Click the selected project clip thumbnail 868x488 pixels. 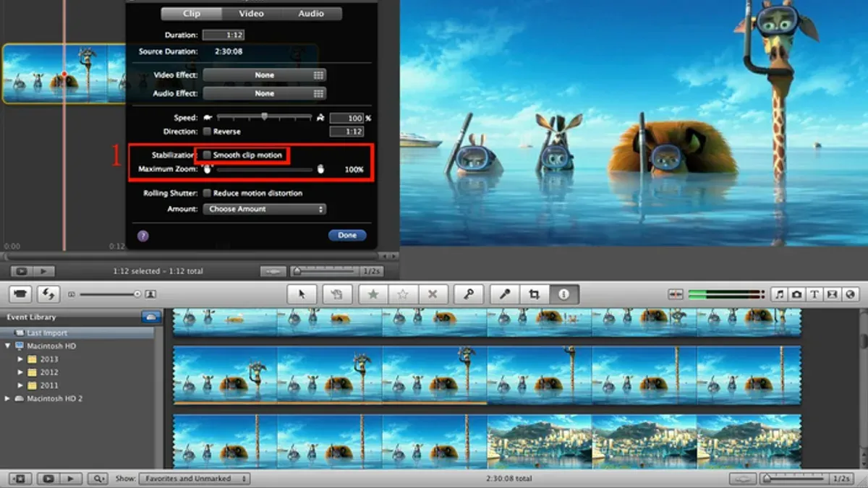click(x=63, y=74)
